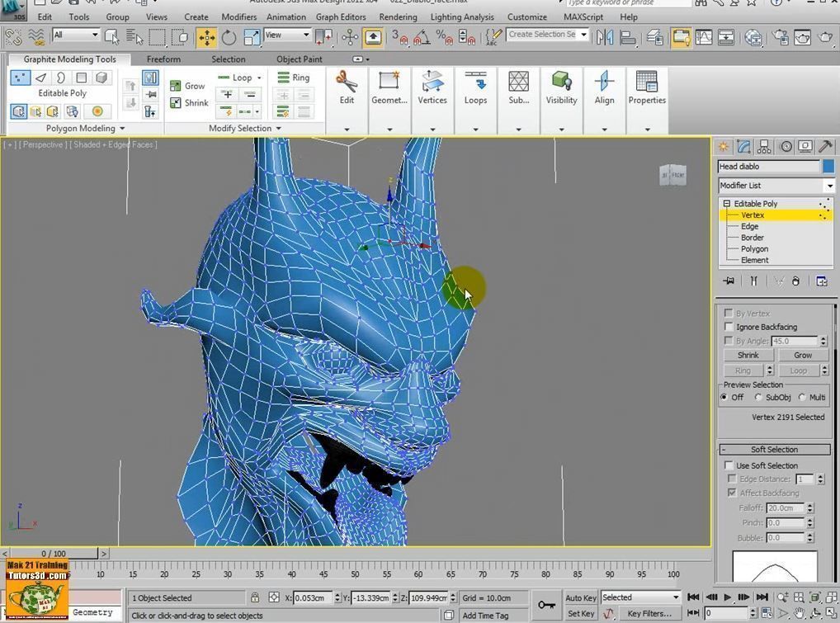Viewport: 840px width, 623px height.
Task: Collapse the Editable Poly stack entry
Action: pos(729,203)
